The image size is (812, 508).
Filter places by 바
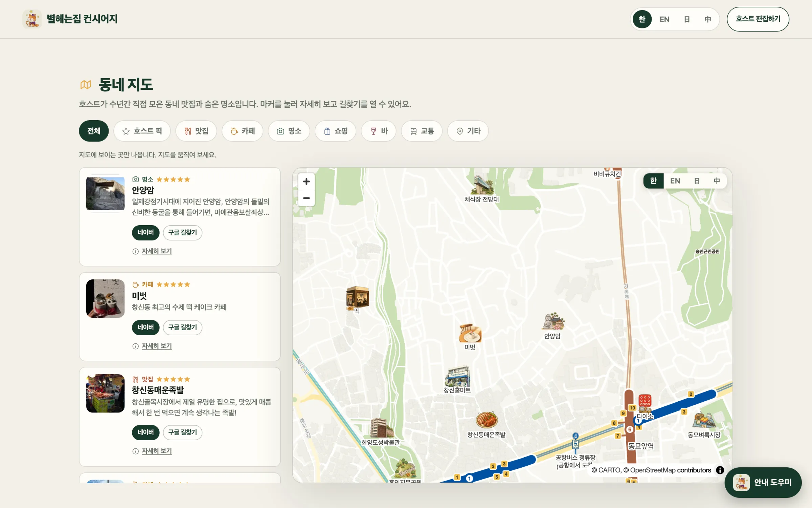379,131
